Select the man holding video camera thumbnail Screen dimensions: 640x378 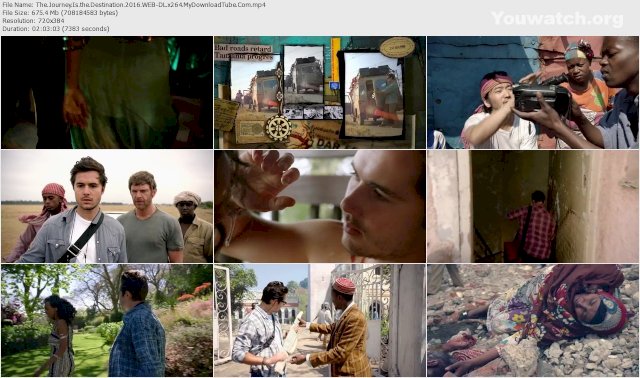pyautogui.click(x=533, y=92)
